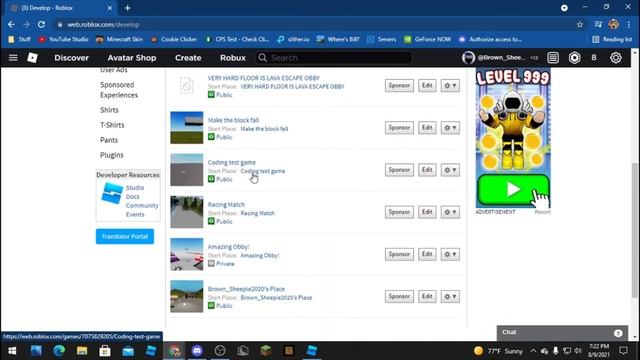
Task: Open the Roblox hamburger menu icon
Action: pyautogui.click(x=13, y=58)
